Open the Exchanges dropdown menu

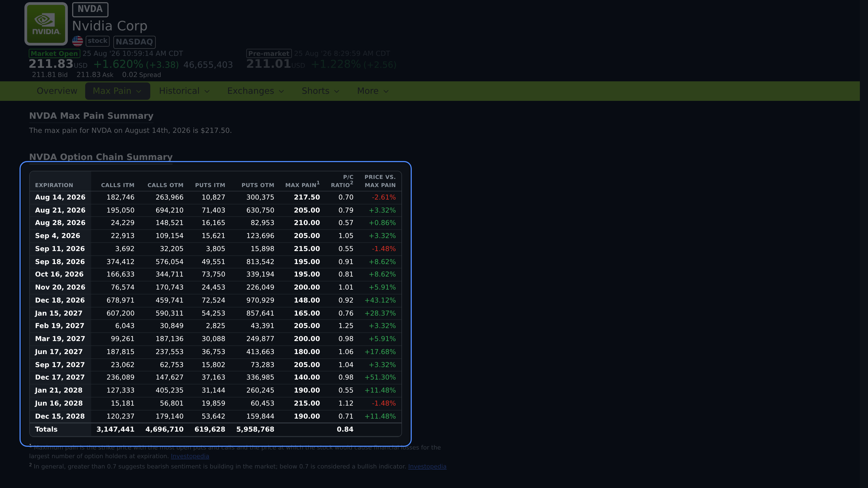(x=256, y=91)
